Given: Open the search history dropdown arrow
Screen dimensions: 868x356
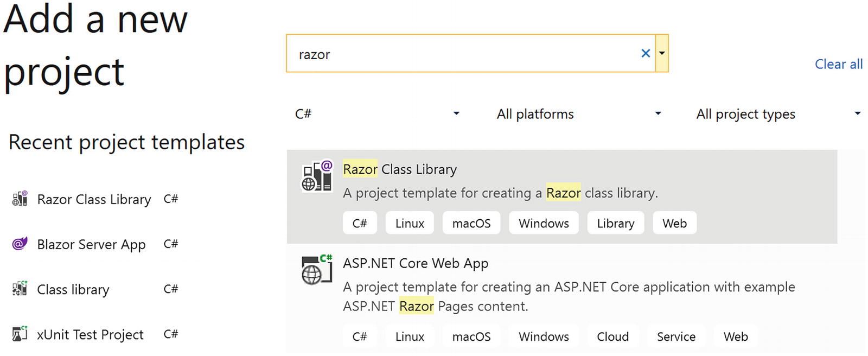Looking at the screenshot, I should (x=662, y=53).
